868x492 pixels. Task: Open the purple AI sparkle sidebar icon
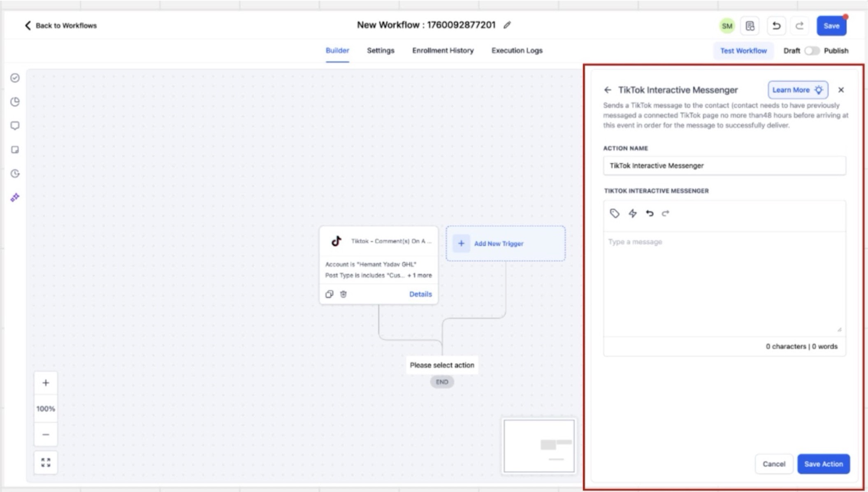pyautogui.click(x=15, y=197)
